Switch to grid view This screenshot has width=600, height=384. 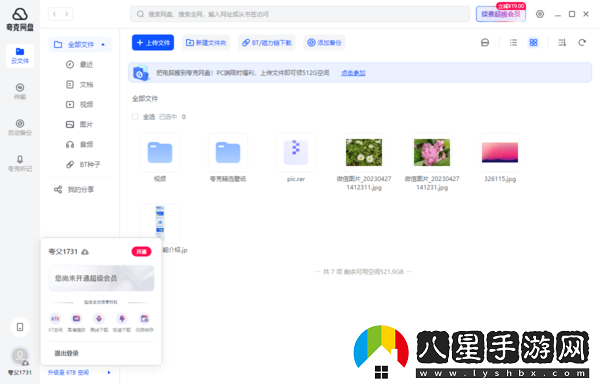(x=533, y=42)
